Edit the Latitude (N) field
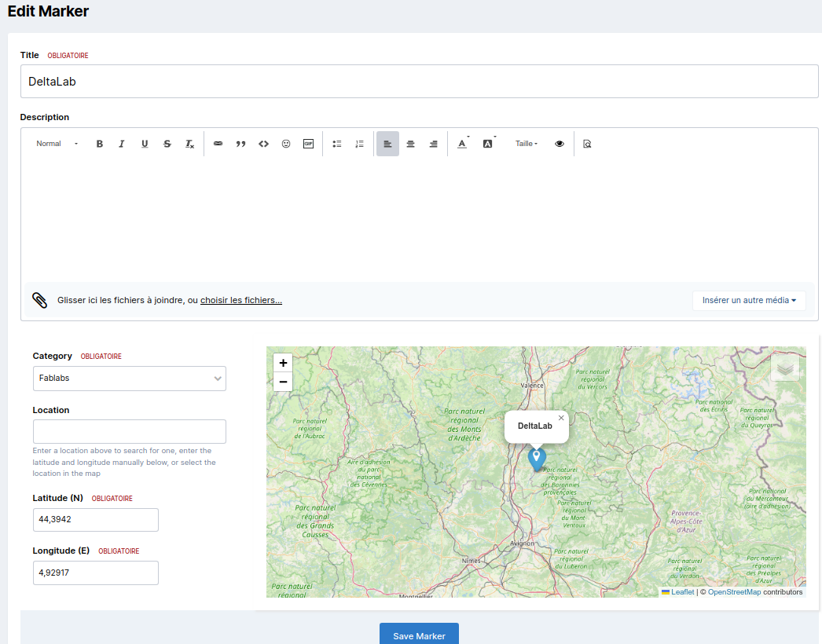 tap(95, 520)
